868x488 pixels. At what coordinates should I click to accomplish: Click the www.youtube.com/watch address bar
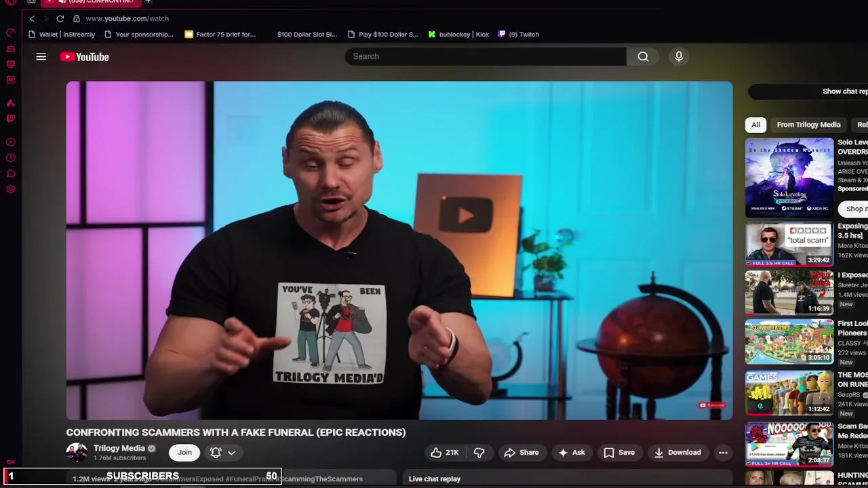(x=127, y=18)
